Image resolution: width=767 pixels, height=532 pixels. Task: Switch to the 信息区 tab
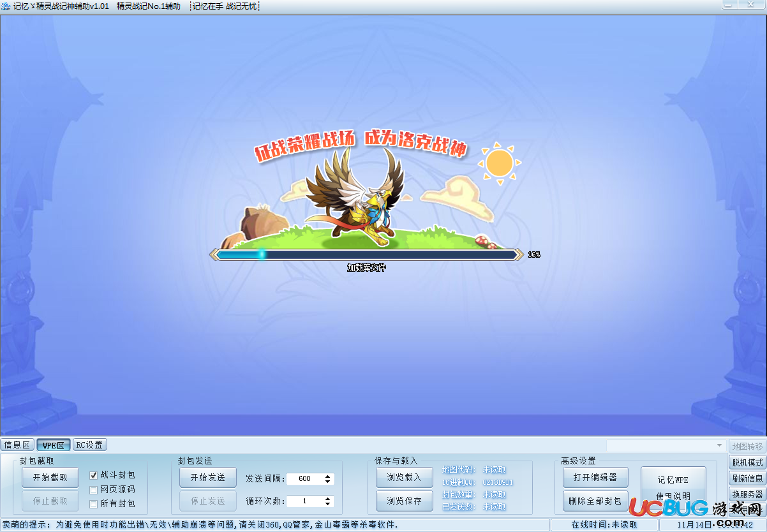tap(17, 445)
